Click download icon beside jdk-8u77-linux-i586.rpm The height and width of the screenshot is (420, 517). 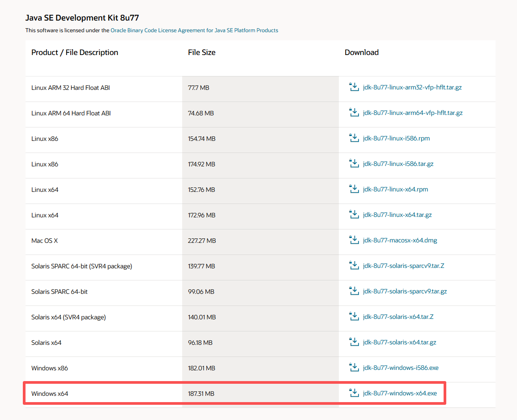(354, 138)
